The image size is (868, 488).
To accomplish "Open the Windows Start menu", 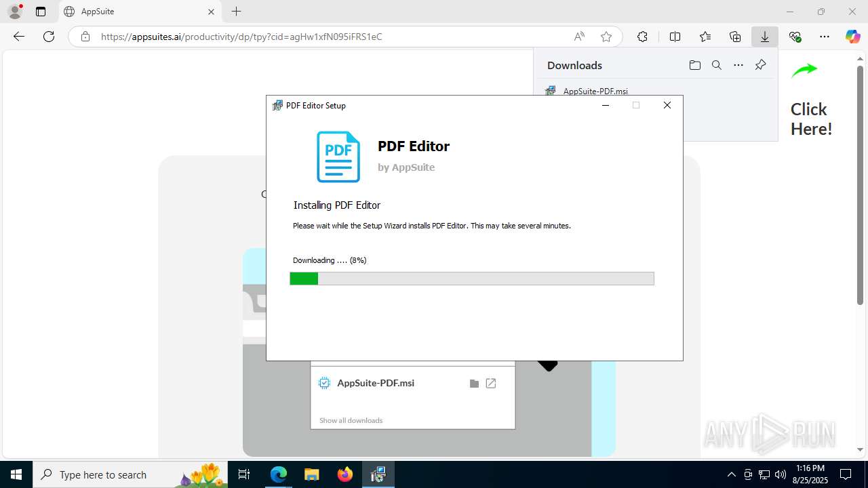I will point(16,474).
